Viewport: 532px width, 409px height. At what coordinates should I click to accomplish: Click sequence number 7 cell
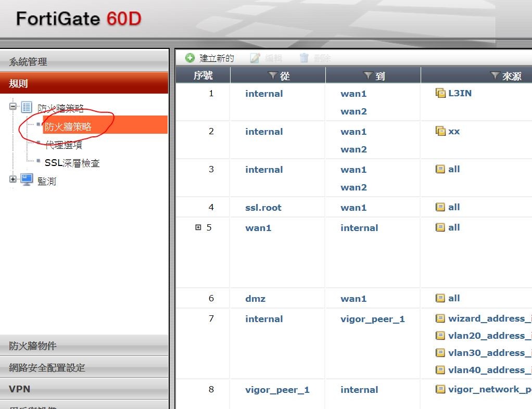[211, 318]
